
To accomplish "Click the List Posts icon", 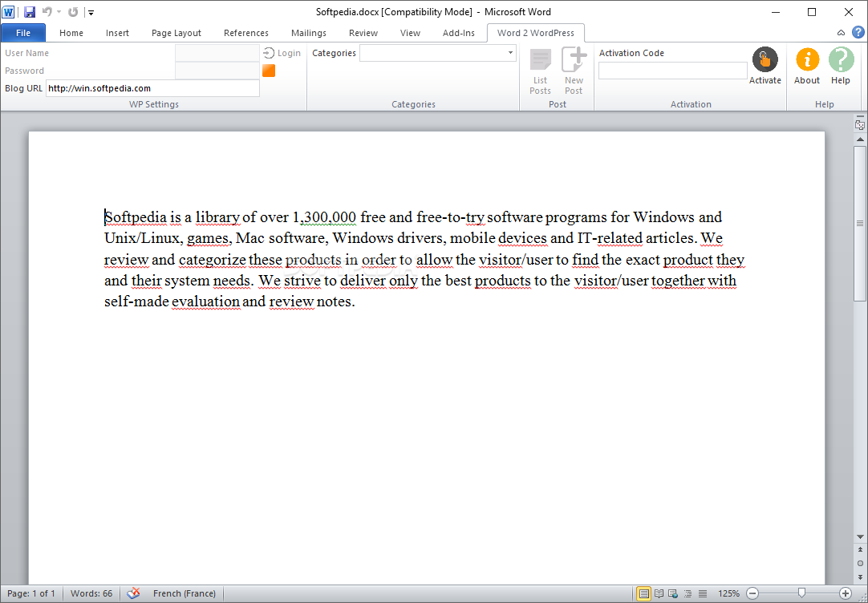I will (540, 72).
